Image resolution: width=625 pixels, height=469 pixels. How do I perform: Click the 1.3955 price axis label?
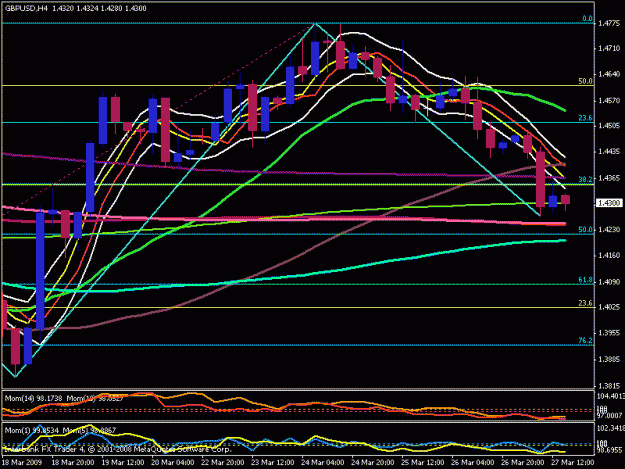coord(609,333)
